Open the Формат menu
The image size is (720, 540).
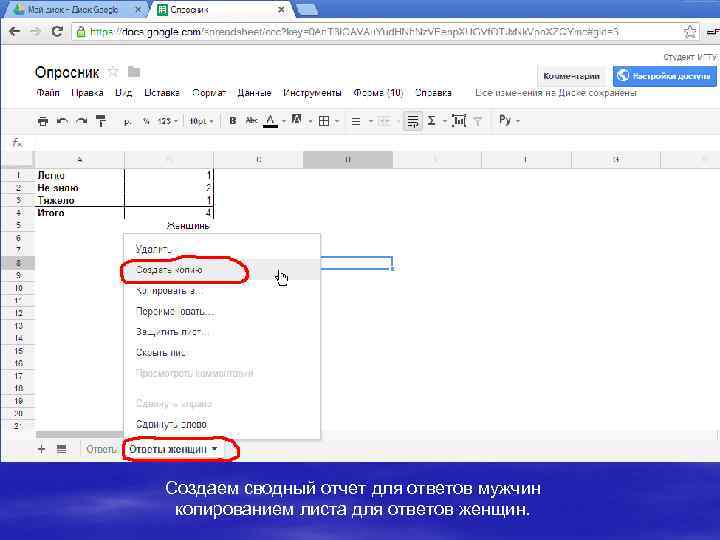click(x=209, y=93)
